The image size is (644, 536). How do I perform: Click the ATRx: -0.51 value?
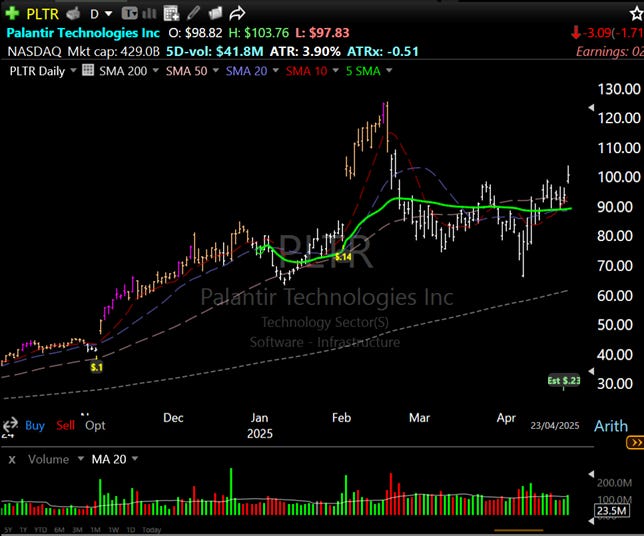pyautogui.click(x=383, y=51)
